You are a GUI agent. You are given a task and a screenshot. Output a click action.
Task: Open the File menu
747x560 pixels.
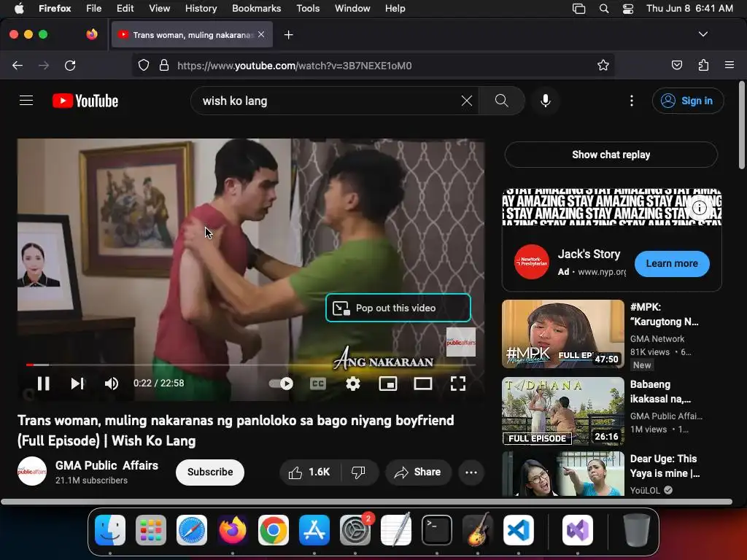[x=93, y=8]
